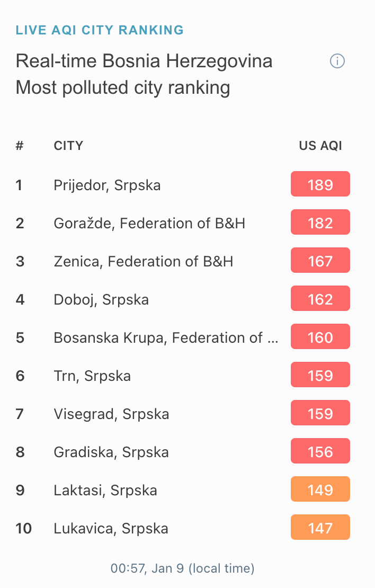The width and height of the screenshot is (375, 588).
Task: Click the LIVE AQI CITY RANKING heading
Action: pyautogui.click(x=100, y=30)
